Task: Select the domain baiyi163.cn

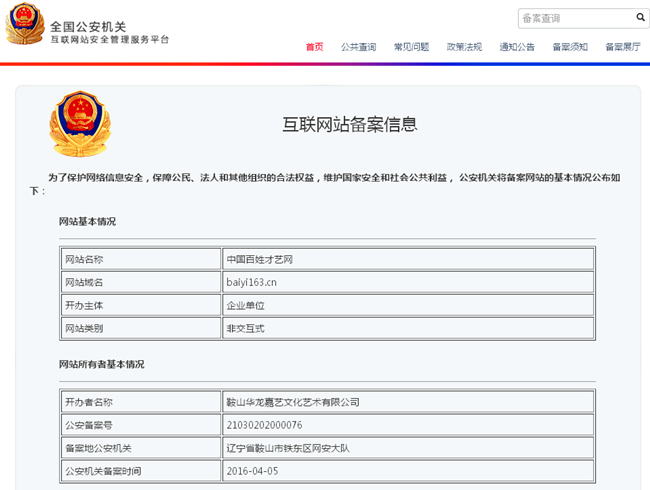Action: [251, 282]
